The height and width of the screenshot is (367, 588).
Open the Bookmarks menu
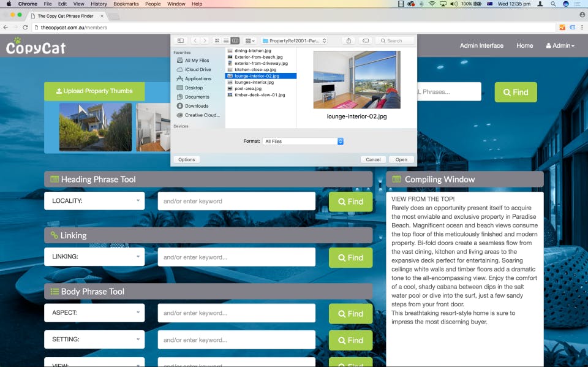(126, 4)
